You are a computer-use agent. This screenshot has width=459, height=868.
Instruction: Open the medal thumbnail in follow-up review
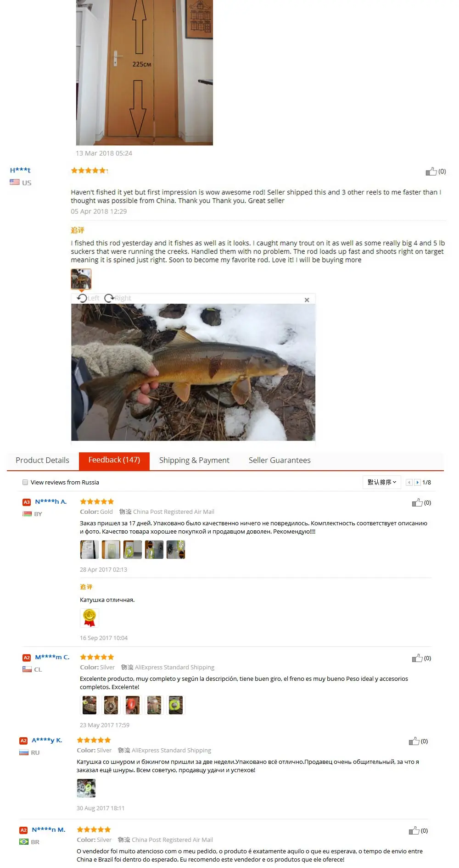[x=90, y=618]
